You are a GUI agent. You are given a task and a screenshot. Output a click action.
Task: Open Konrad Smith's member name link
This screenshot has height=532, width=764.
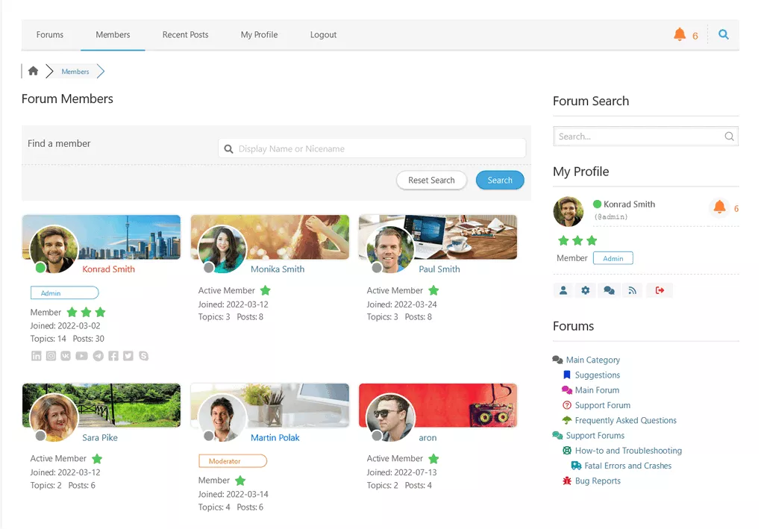tap(109, 269)
